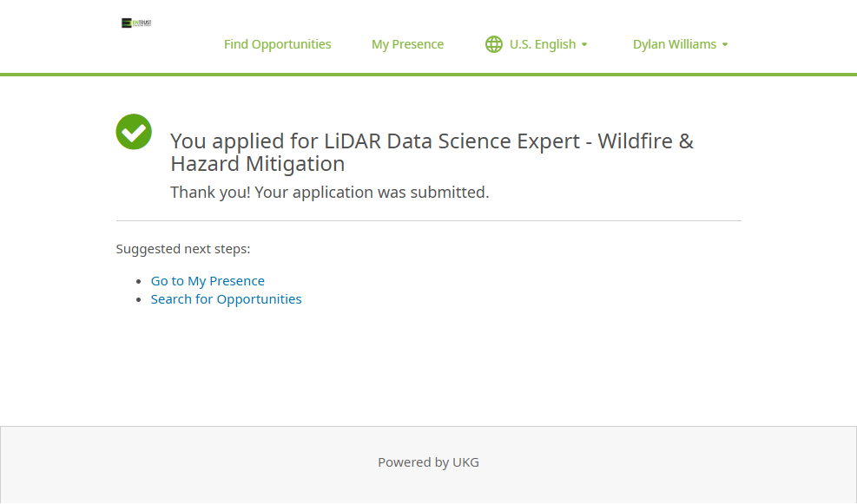Click the Suggested next steps label
This screenshot has height=504, width=857.
183,249
